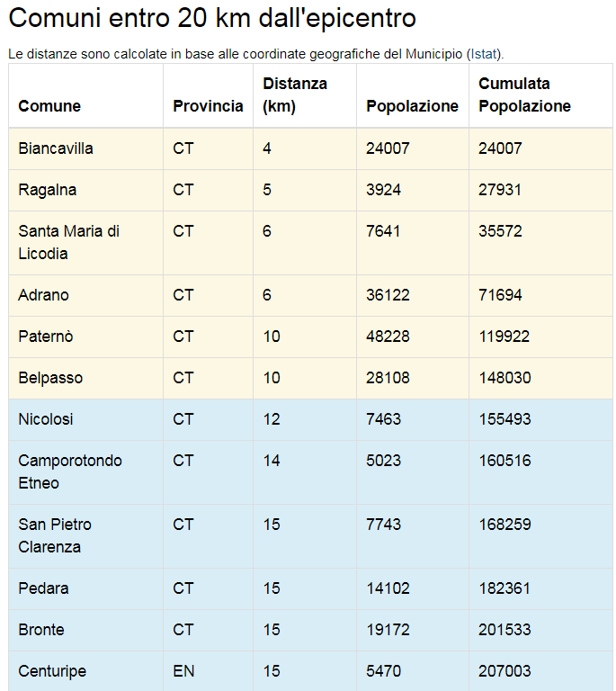Select the Ragalna row name

coord(48,190)
